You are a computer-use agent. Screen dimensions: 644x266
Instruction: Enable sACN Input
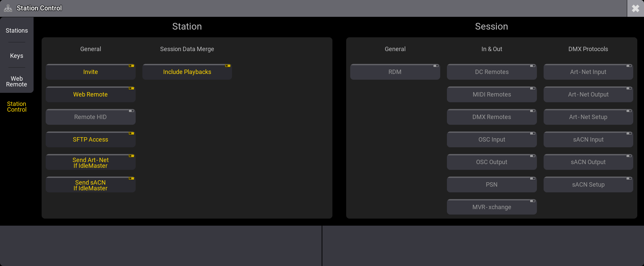[x=588, y=139]
